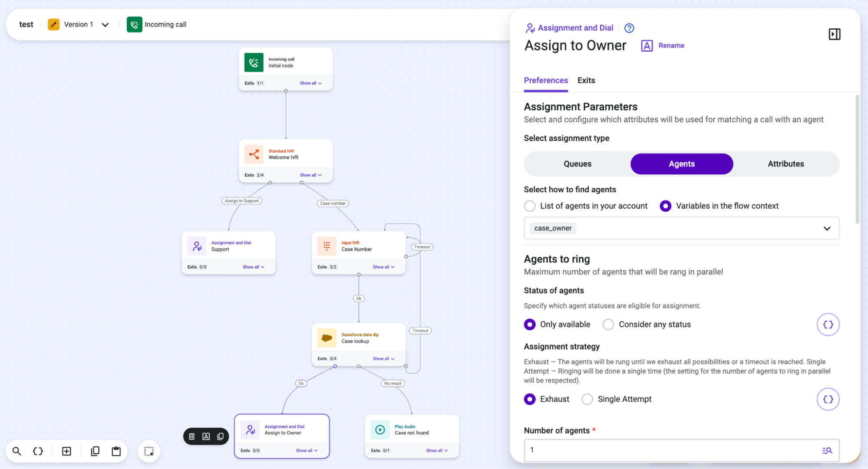Collapse the side panel with the panel icon
The height and width of the screenshot is (469, 868).
pyautogui.click(x=834, y=34)
